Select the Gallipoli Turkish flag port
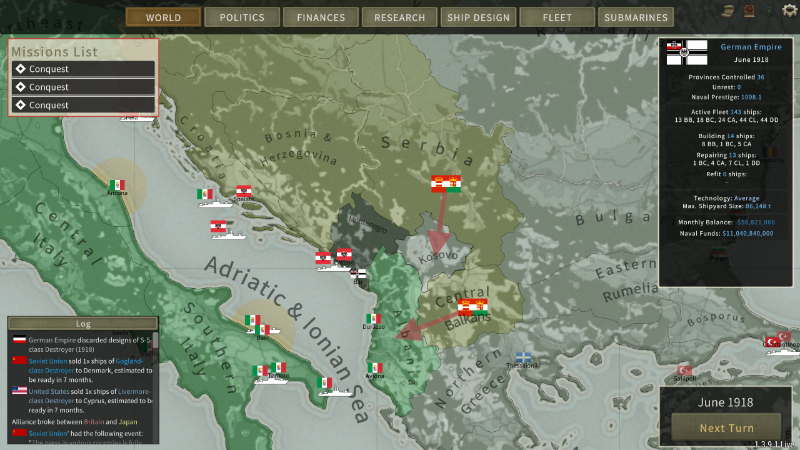The image size is (800, 450). (x=685, y=370)
